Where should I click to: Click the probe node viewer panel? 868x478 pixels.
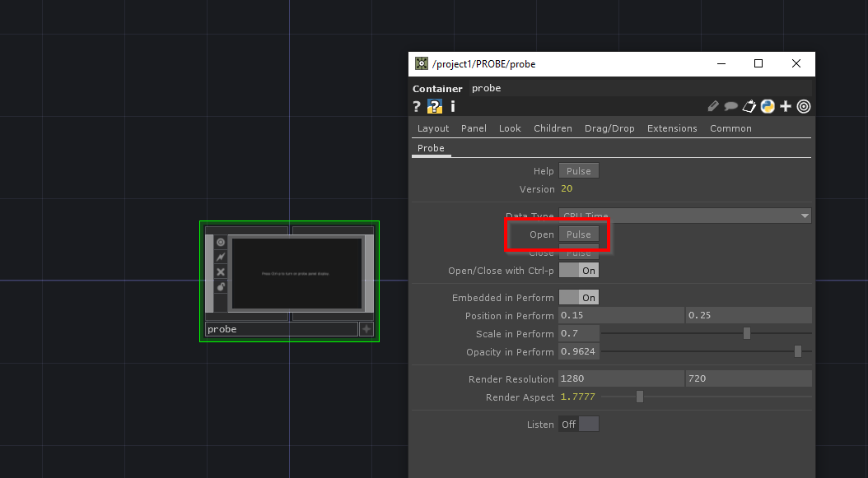click(x=296, y=273)
